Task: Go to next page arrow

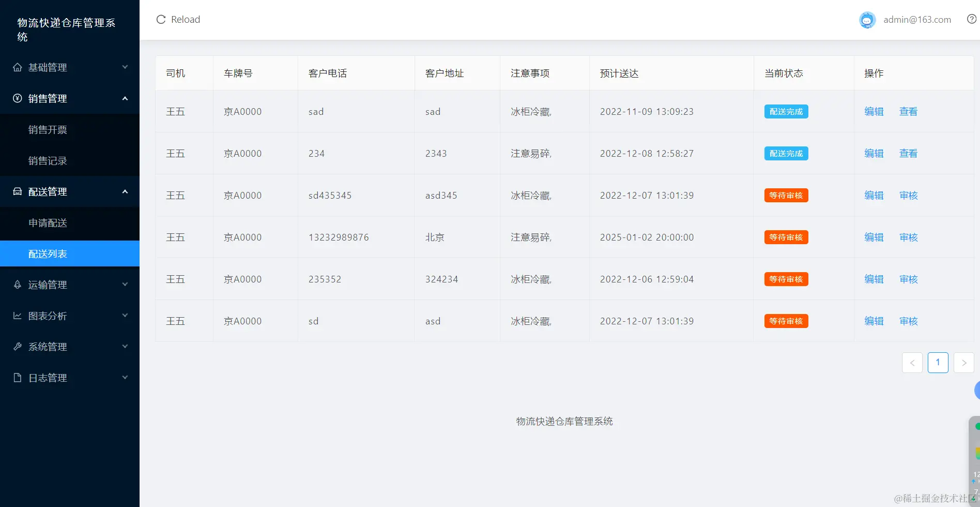Action: (x=964, y=363)
